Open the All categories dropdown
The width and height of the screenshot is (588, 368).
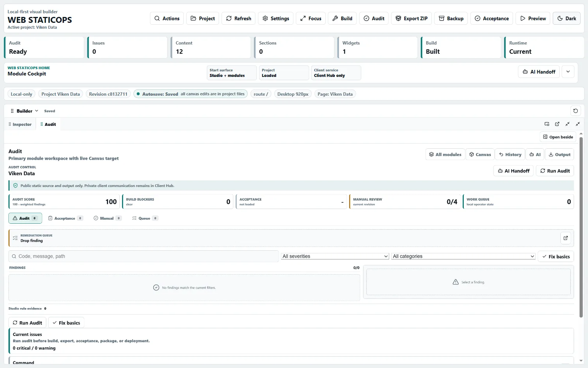463,256
